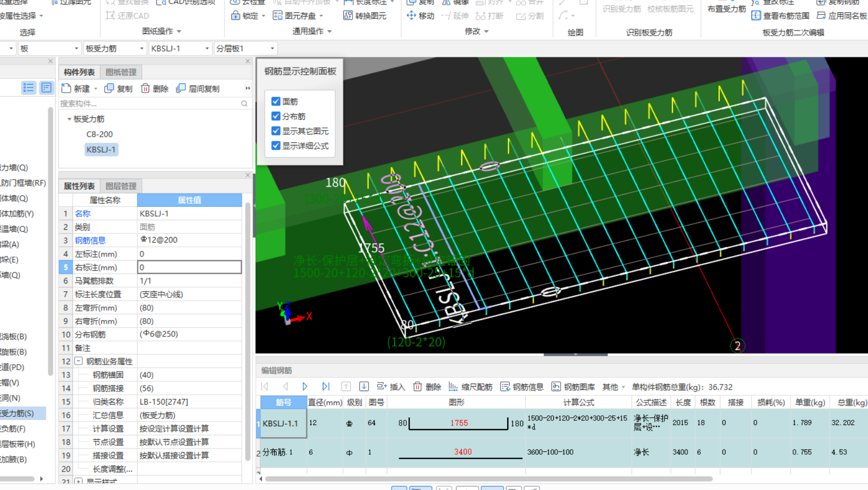Click the 插入 insert row icon
This screenshot has height=490, width=868.
pyautogui.click(x=382, y=387)
